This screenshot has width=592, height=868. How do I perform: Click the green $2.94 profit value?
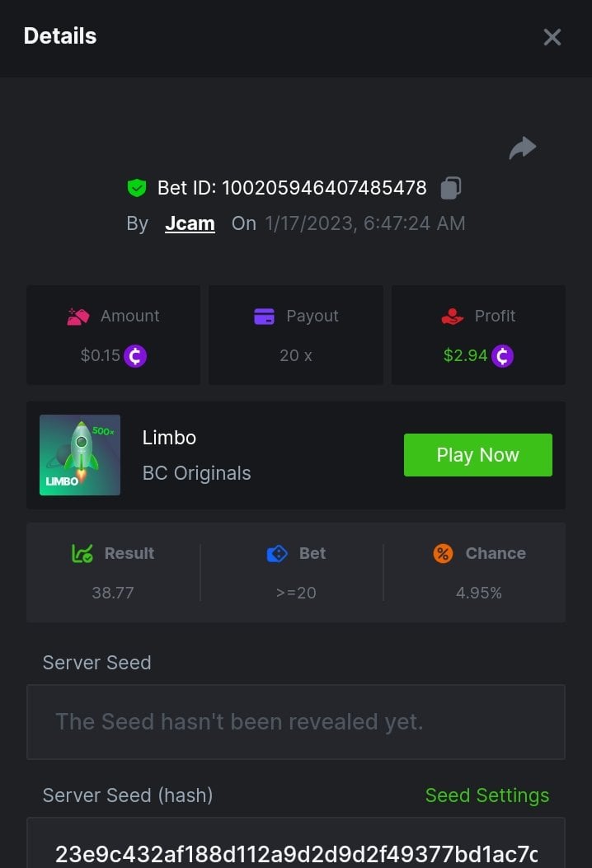coord(466,356)
